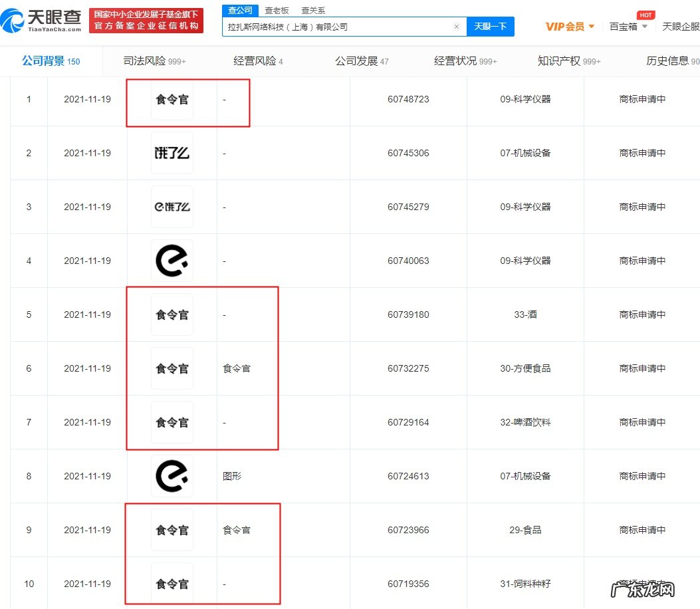The height and width of the screenshot is (609, 700).
Task: Click the 天眼一下 search button
Action: click(x=491, y=26)
